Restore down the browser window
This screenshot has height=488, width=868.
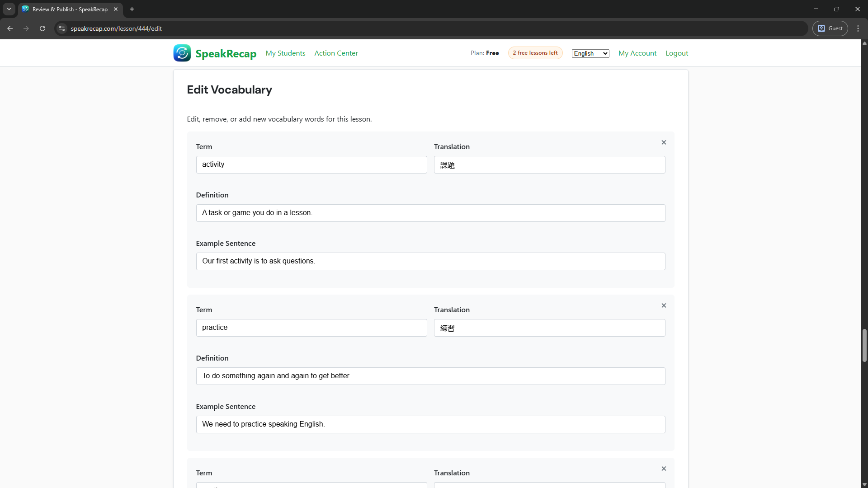coord(836,9)
